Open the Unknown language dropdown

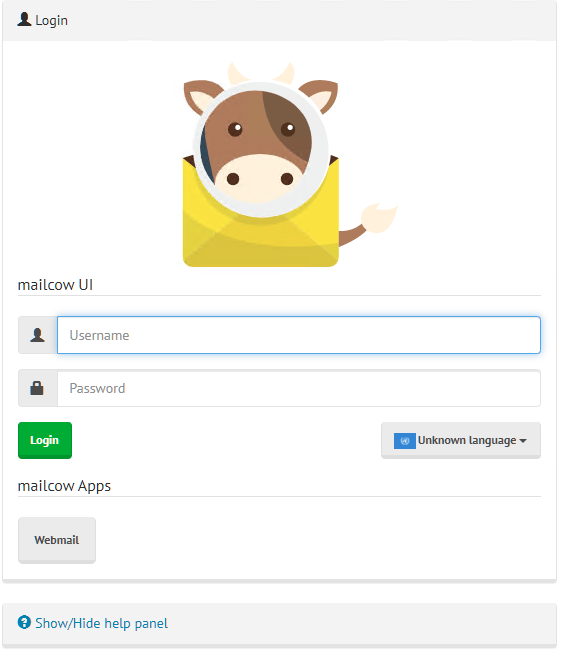click(x=461, y=440)
